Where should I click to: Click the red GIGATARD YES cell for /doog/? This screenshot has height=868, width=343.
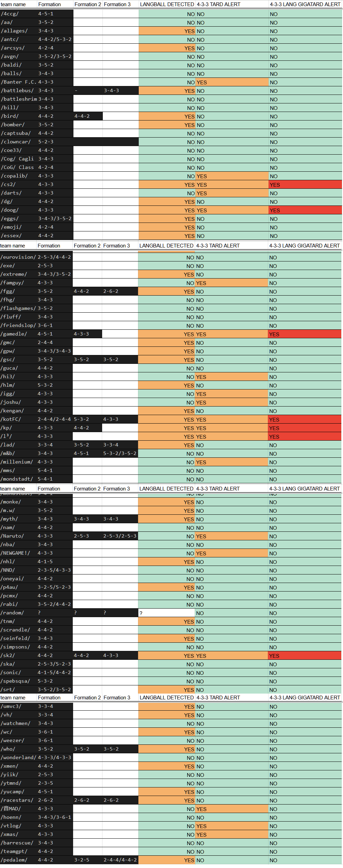pyautogui.click(x=305, y=210)
